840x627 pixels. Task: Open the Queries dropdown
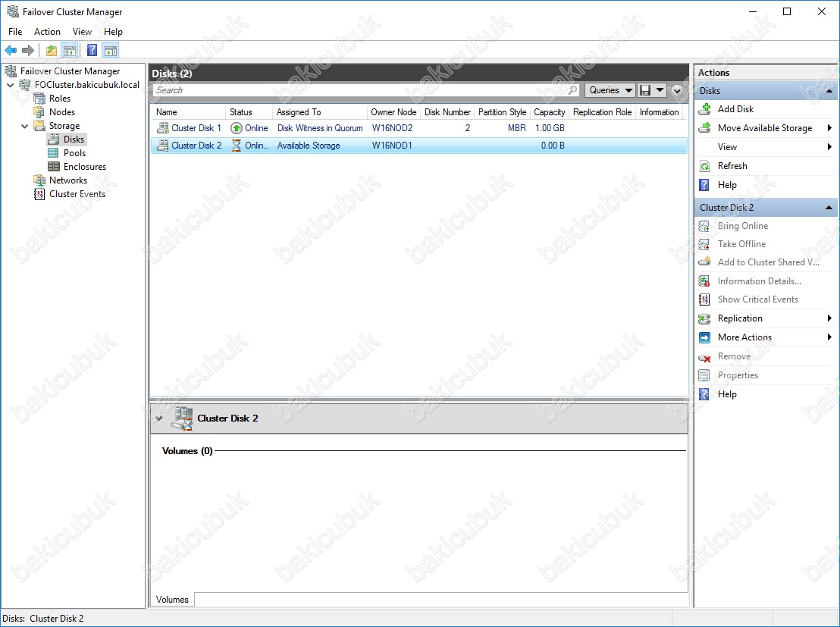(x=610, y=90)
